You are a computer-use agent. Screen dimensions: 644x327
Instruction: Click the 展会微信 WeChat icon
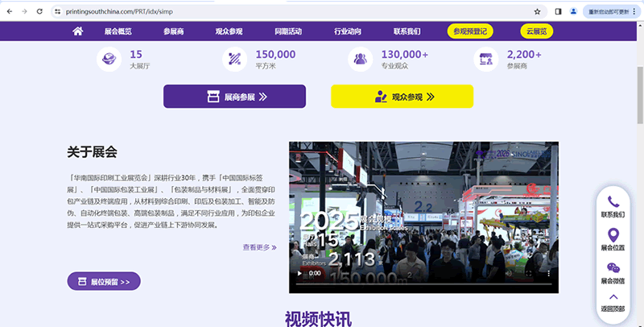tap(613, 267)
